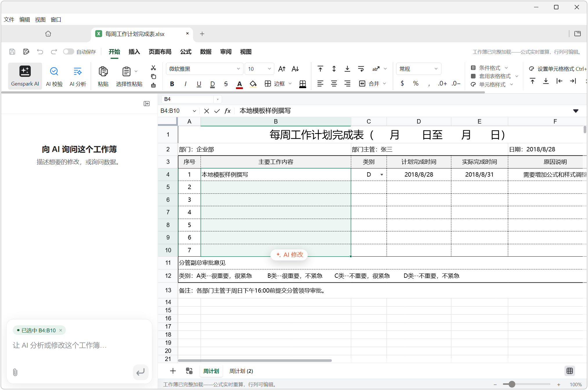Decrease font size with A↓ icon

[295, 69]
